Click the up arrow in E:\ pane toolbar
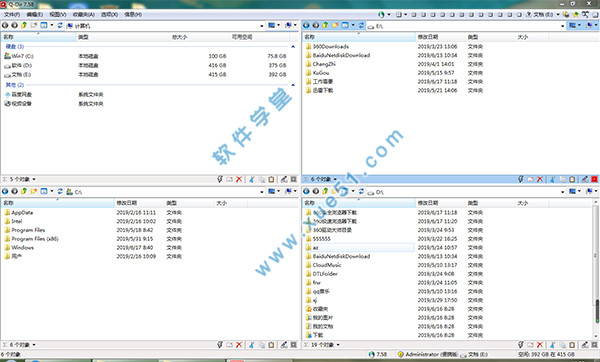The image size is (600, 362). (x=325, y=25)
